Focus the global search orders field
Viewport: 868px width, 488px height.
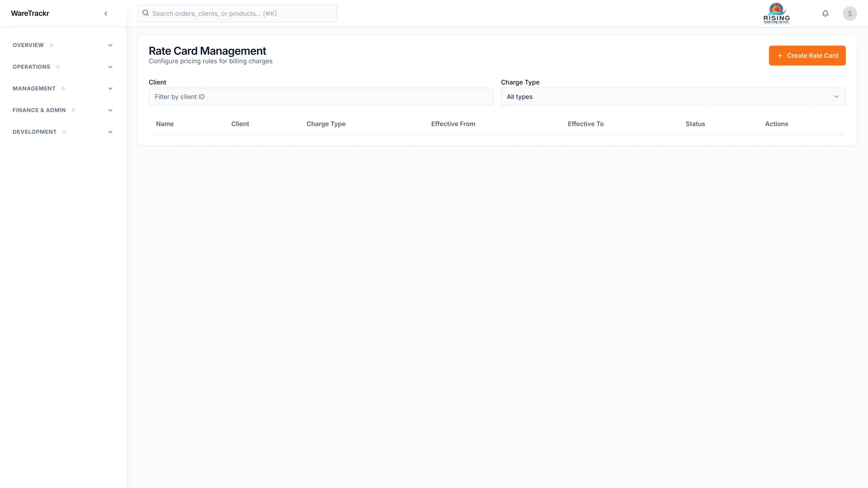coord(237,14)
